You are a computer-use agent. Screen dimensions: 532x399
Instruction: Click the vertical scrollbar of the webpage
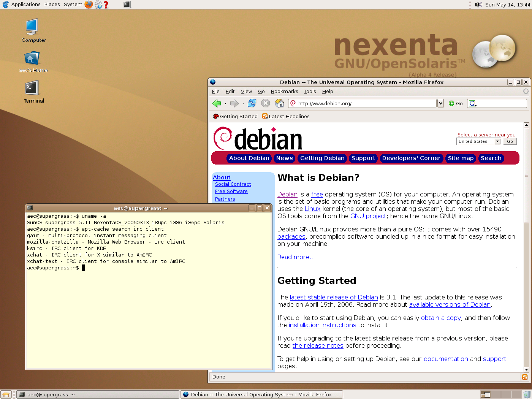(x=526, y=266)
